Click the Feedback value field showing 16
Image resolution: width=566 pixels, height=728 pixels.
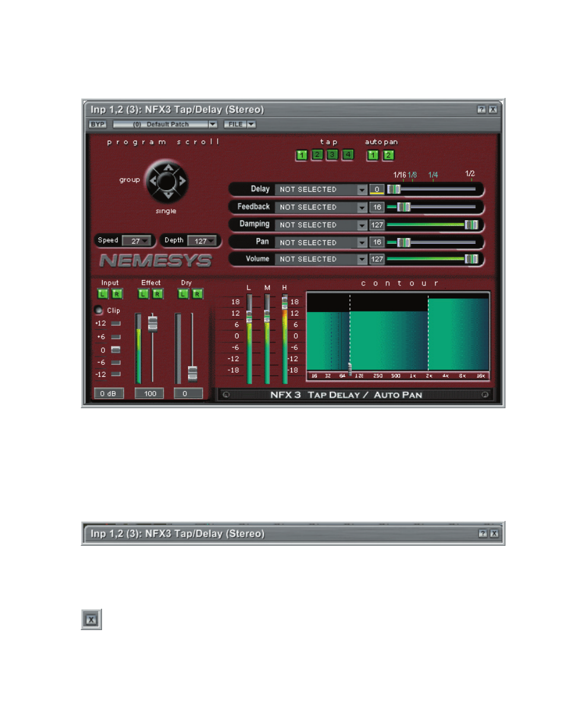click(377, 207)
